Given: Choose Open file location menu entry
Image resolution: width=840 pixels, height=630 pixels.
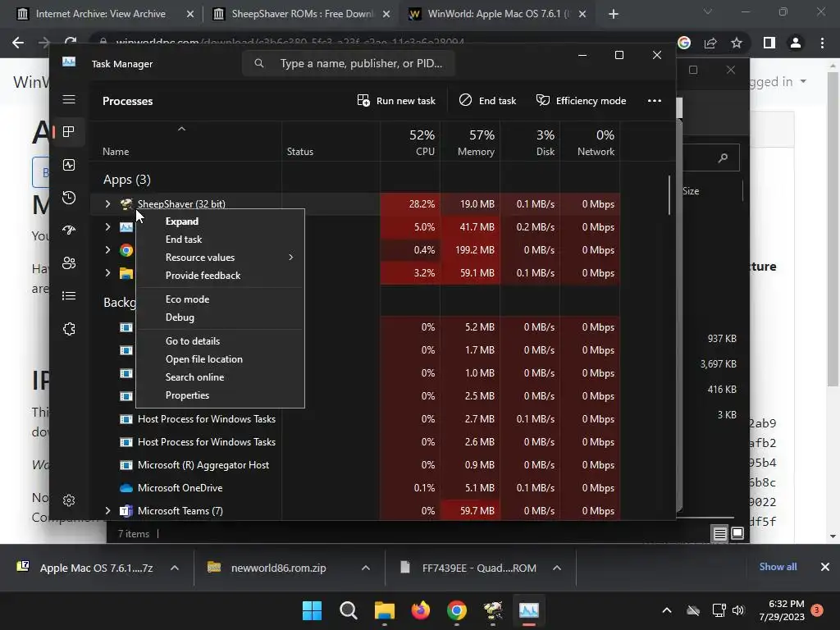Looking at the screenshot, I should point(220,359).
